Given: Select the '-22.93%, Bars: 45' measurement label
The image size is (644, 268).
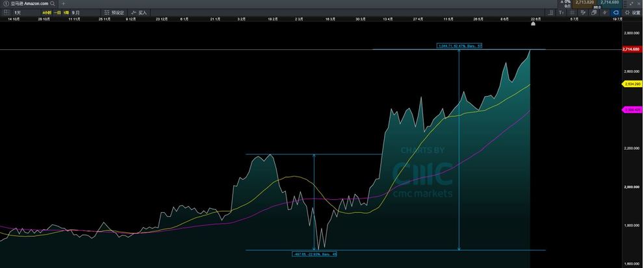Looking at the screenshot, I should click(x=315, y=254).
